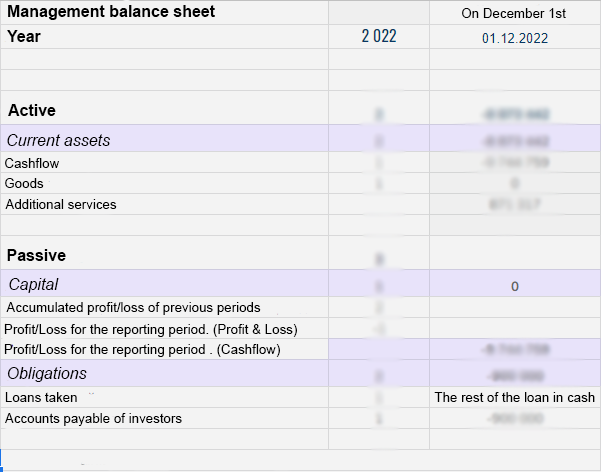Select the 01.12.2022 date cell
The image size is (601, 472).
tap(514, 38)
